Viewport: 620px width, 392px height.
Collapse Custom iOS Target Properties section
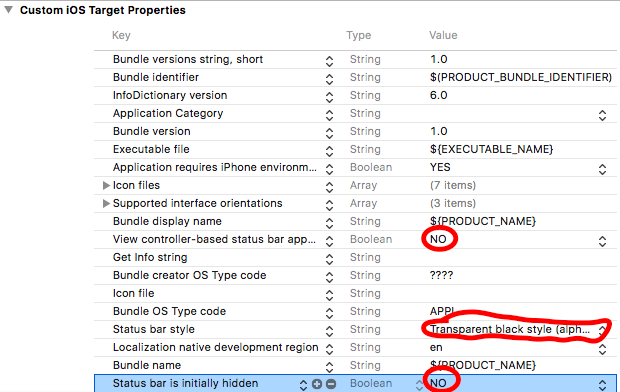pos(8,10)
